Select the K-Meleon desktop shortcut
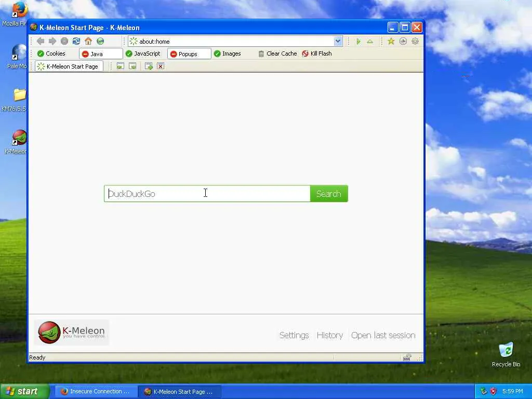532x399 pixels. coord(16,142)
